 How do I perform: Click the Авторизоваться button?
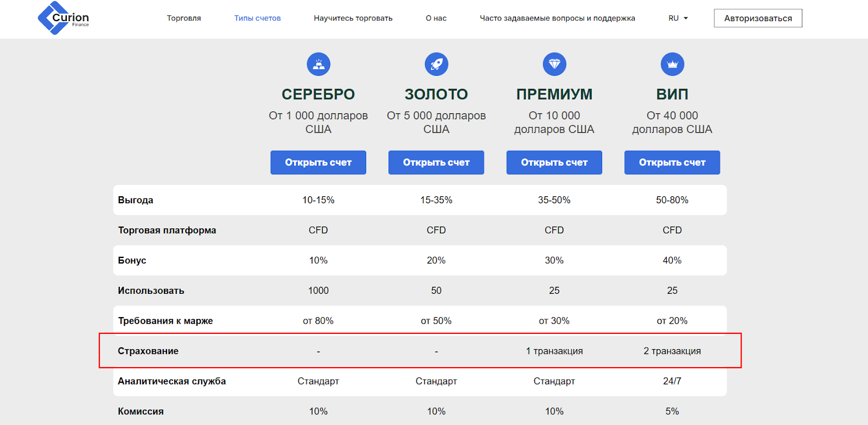click(x=758, y=18)
